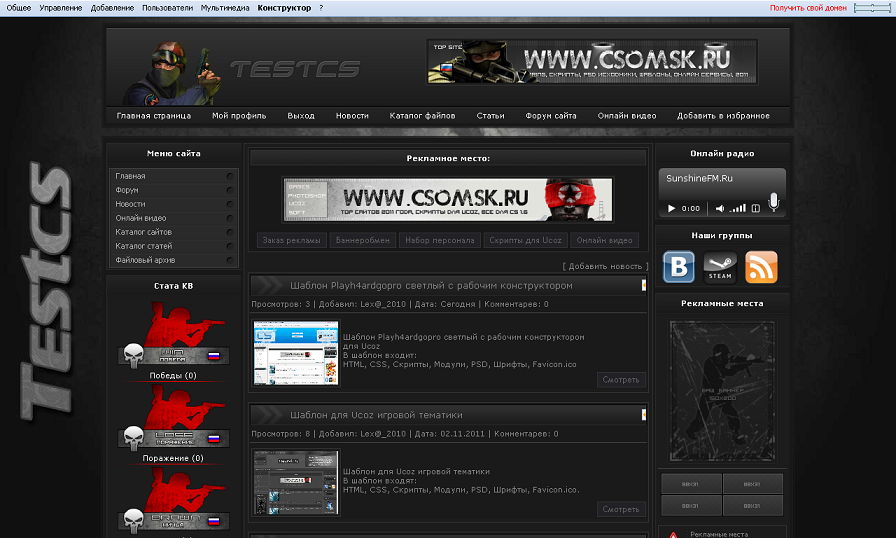Click the radio player info icon
896x538 pixels.
point(756,209)
